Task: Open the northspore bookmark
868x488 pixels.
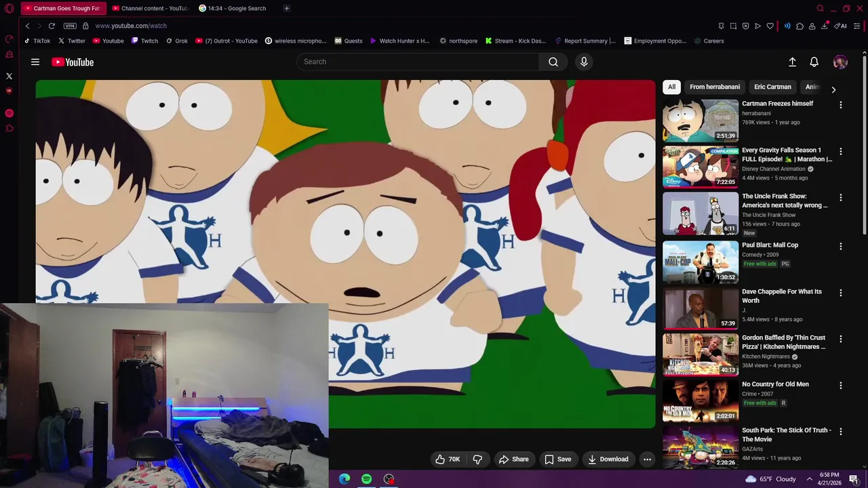Action: pos(458,41)
